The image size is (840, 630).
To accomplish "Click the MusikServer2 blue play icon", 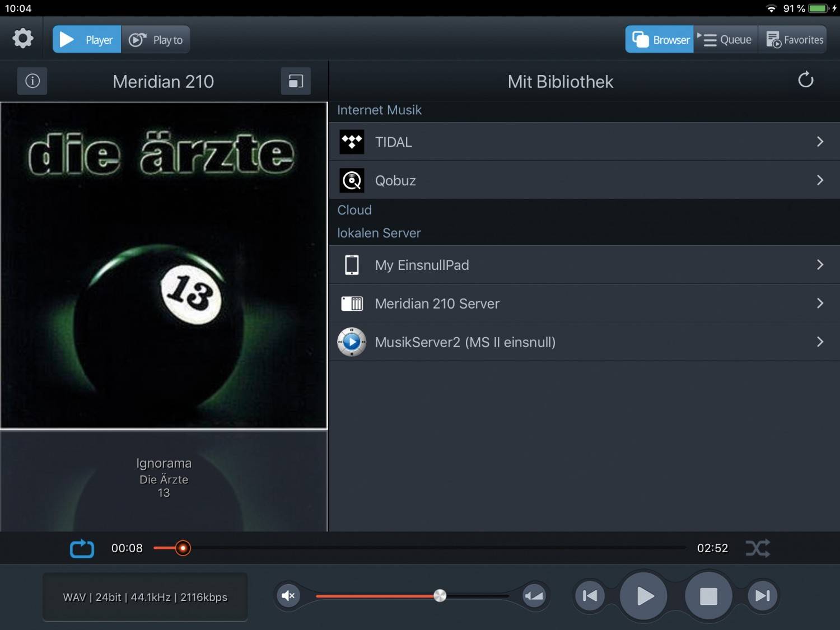I will 352,342.
